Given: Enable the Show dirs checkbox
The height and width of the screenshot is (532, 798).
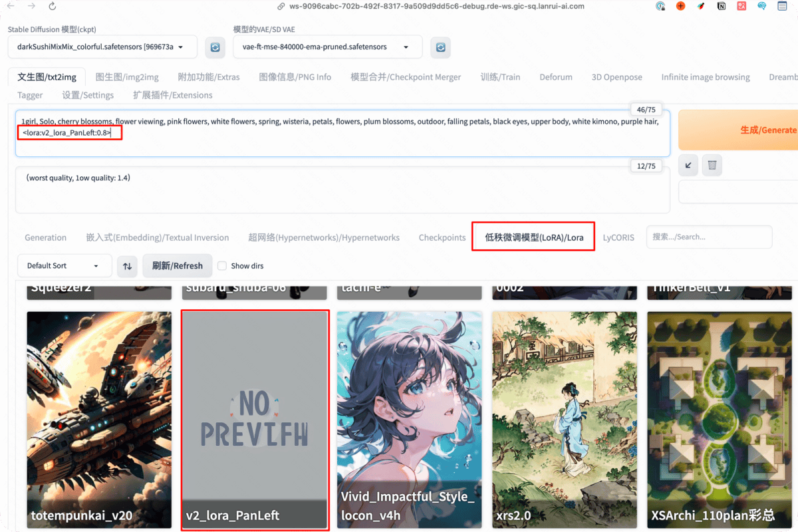Looking at the screenshot, I should [222, 265].
